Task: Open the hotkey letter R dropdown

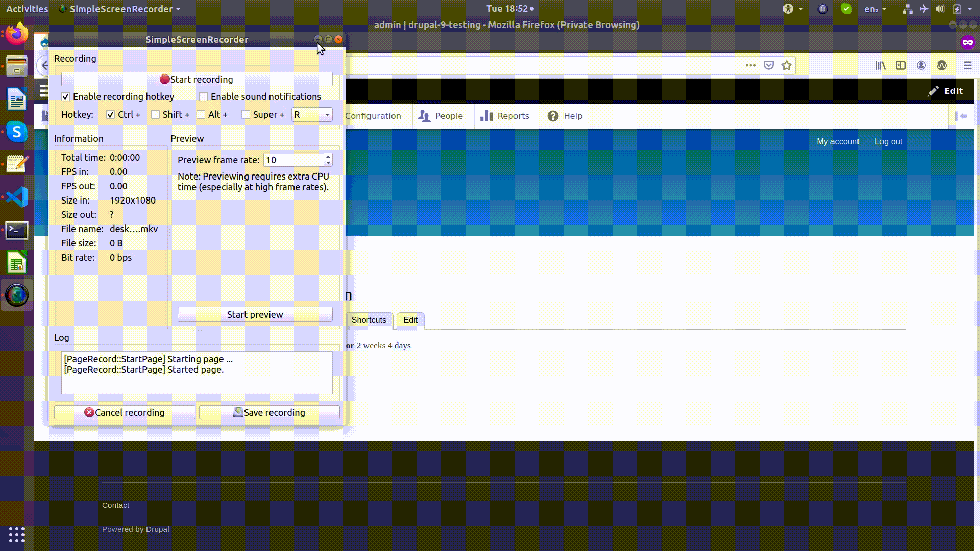Action: coord(312,115)
